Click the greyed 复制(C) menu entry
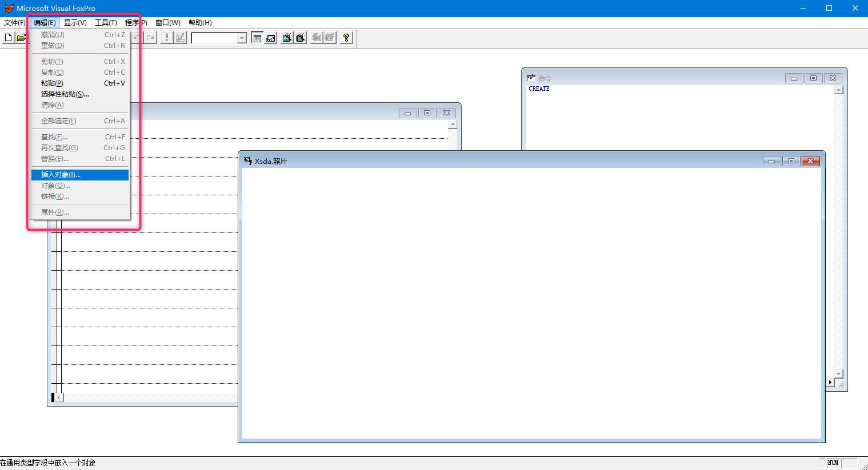Screen dimensions: 868x470 point(80,73)
